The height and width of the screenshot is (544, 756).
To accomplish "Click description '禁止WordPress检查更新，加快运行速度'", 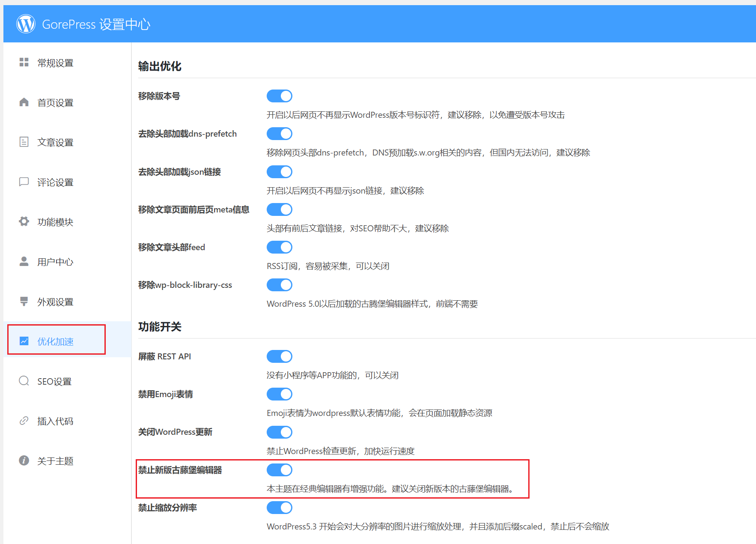I will (x=341, y=451).
